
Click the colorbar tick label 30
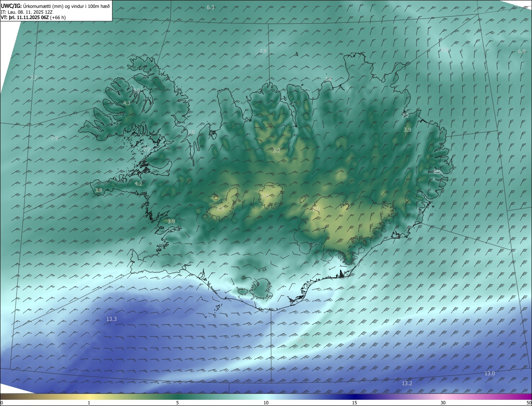coord(443,403)
